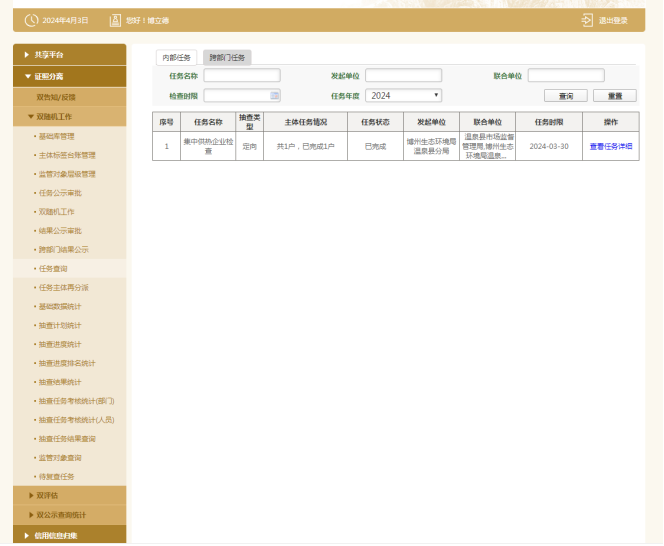
Task: Switch to the 跨部门任务 tab
Action: (x=227, y=58)
